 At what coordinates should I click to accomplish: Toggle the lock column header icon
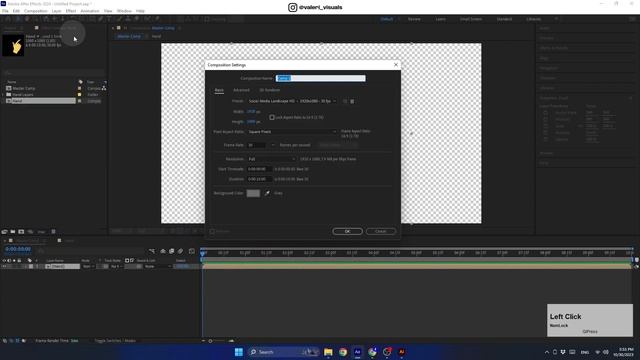pyautogui.click(x=19, y=260)
